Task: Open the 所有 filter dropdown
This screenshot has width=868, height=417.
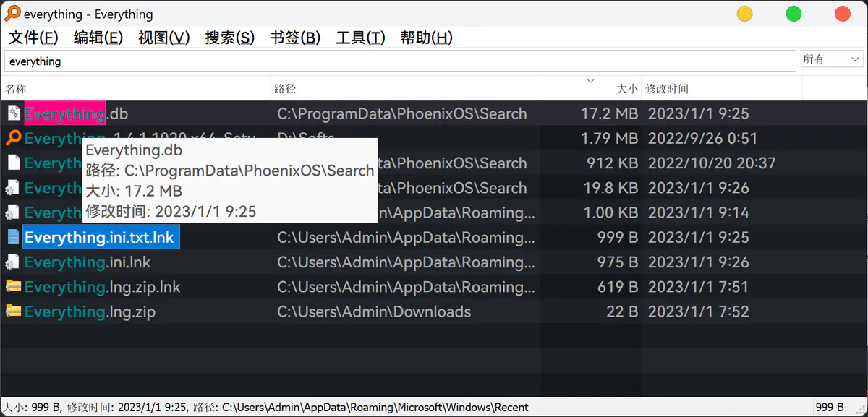Action: 831,60
